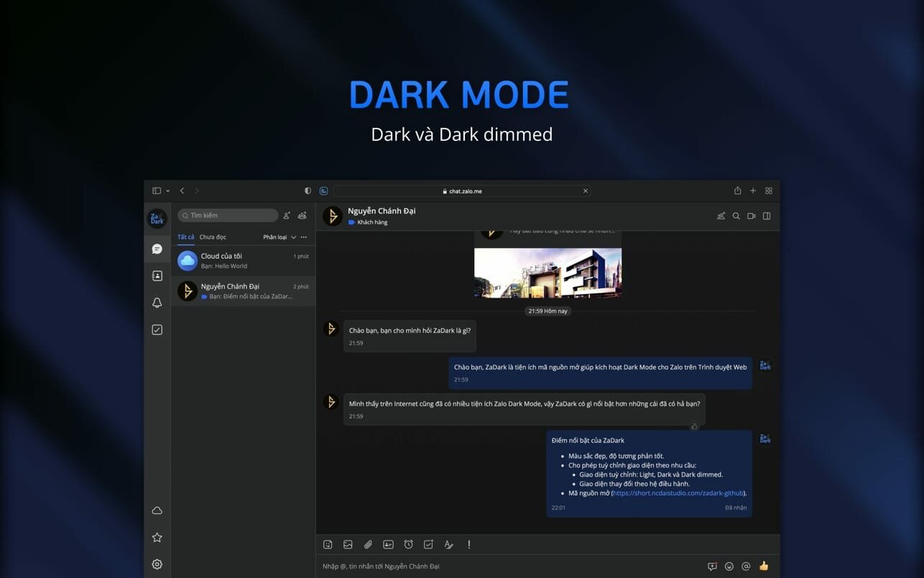This screenshot has height=578, width=924.
Task: Open the sticker picker in chat toolbar
Action: [328, 545]
